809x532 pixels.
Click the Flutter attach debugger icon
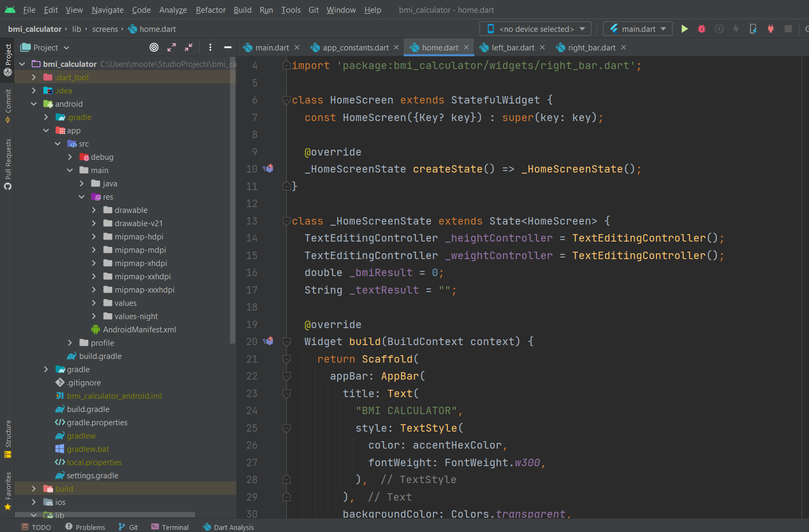tap(753, 29)
